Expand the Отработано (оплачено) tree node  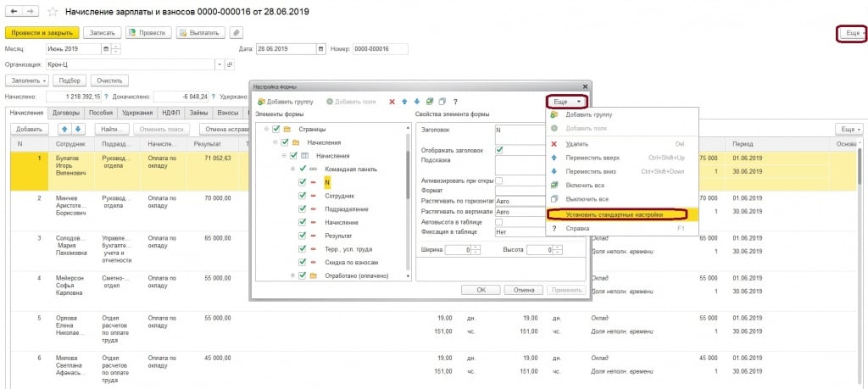[x=292, y=275]
